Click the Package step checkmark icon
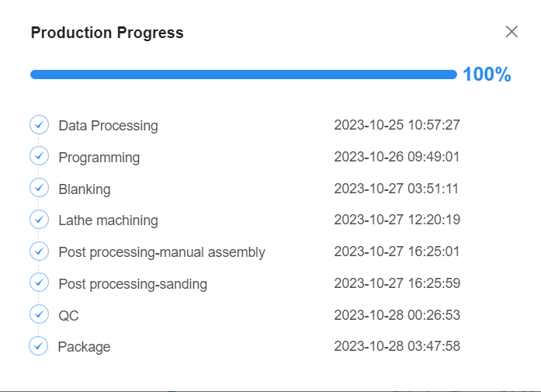The height and width of the screenshot is (392, 541). 39,346
